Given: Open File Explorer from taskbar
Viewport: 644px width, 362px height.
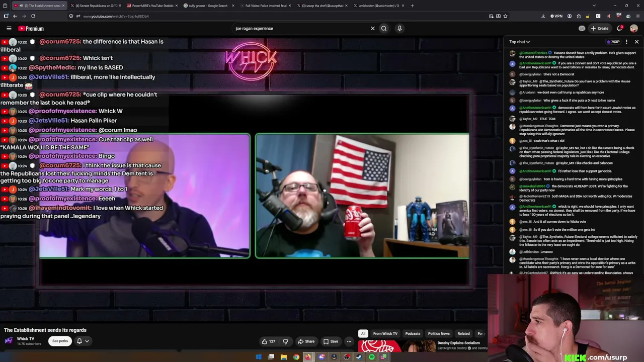Looking at the screenshot, I should pyautogui.click(x=284, y=357).
